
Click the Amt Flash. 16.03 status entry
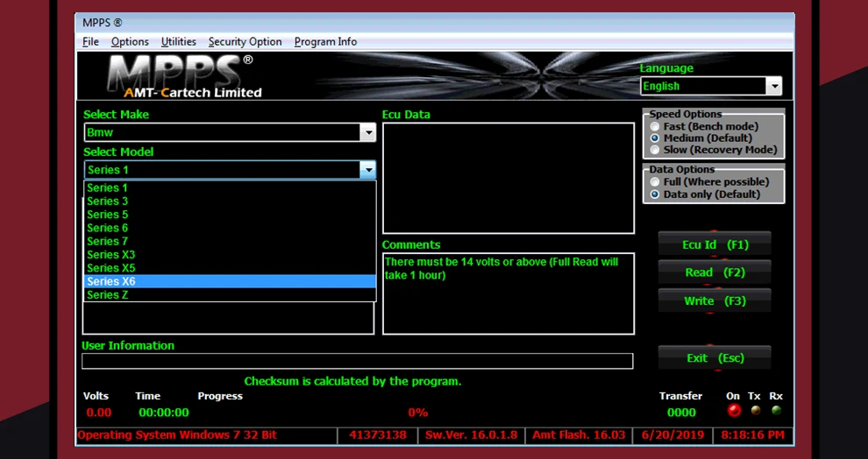(579, 435)
